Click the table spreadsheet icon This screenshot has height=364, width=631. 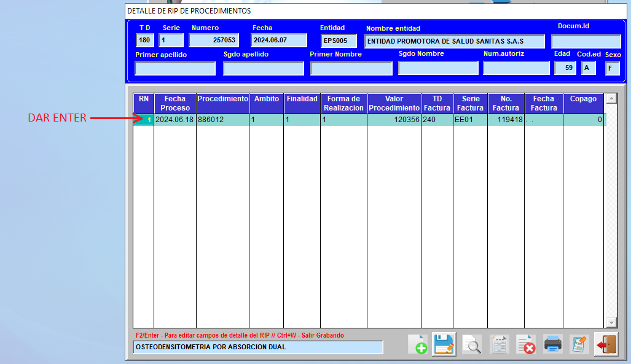499,345
